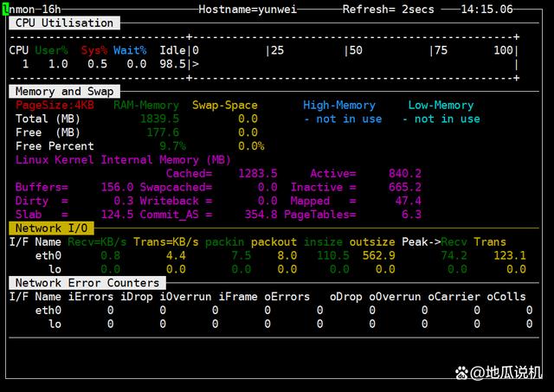Viewport: 554px width, 392px height.
Task: Click the iDrop column header
Action: point(137,297)
